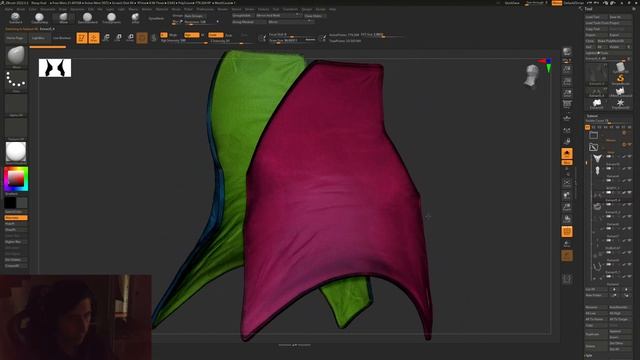Collapse the Subtool section header
640x360 pixels.
592,116
